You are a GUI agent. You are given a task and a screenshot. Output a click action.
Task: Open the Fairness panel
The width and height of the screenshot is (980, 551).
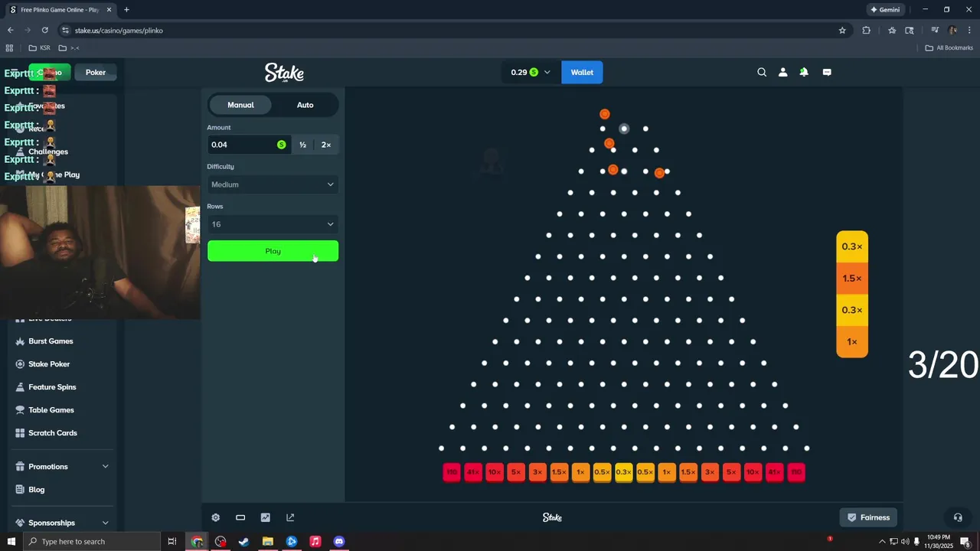click(x=869, y=517)
